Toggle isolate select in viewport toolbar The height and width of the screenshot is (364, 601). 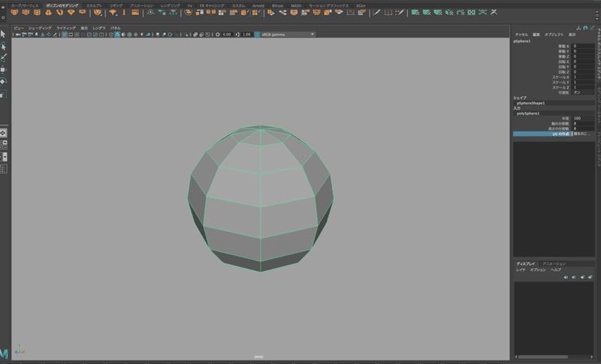tap(186, 35)
